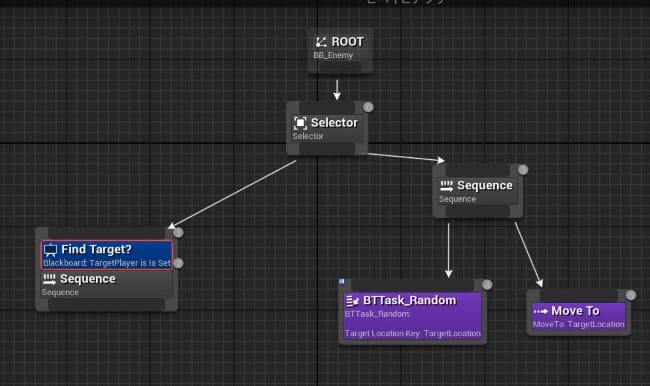Click the top index badge on the left Sequence node
Viewport: 650px width, 386px height.
[178, 233]
